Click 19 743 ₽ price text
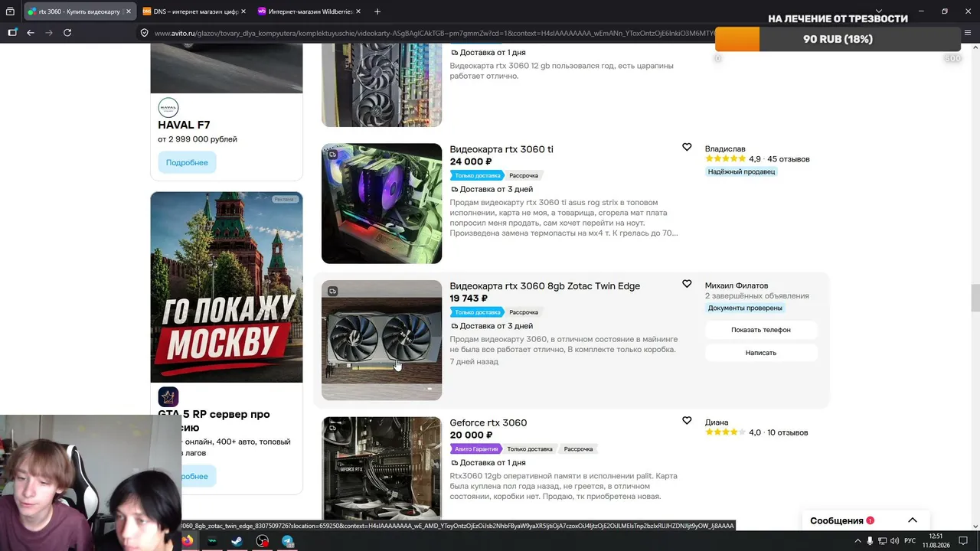The image size is (980, 551). (x=469, y=298)
